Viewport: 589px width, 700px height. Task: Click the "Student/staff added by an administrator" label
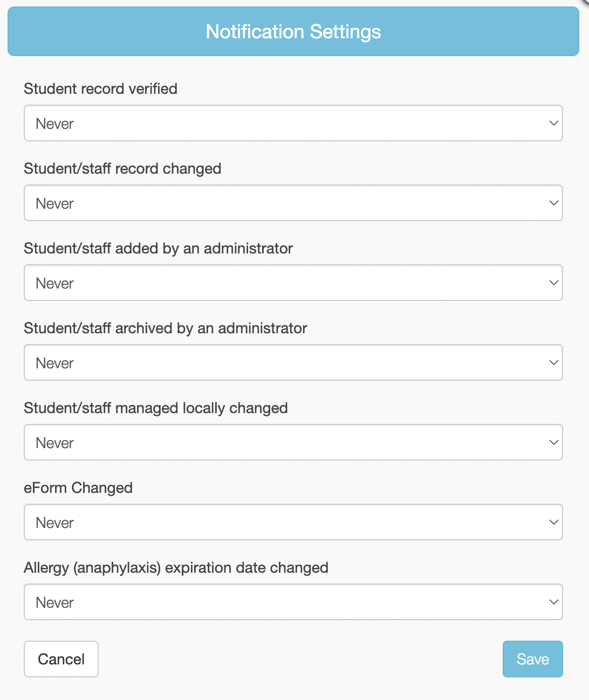point(159,248)
